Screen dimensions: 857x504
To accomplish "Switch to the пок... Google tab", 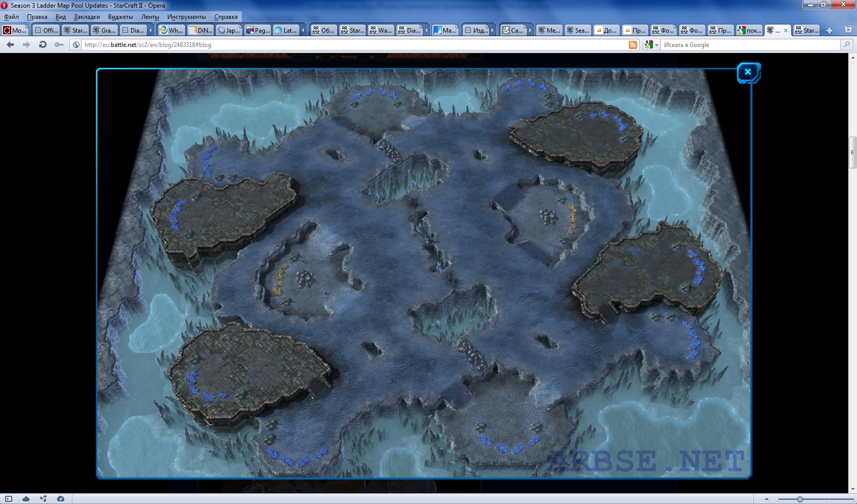I will [749, 31].
